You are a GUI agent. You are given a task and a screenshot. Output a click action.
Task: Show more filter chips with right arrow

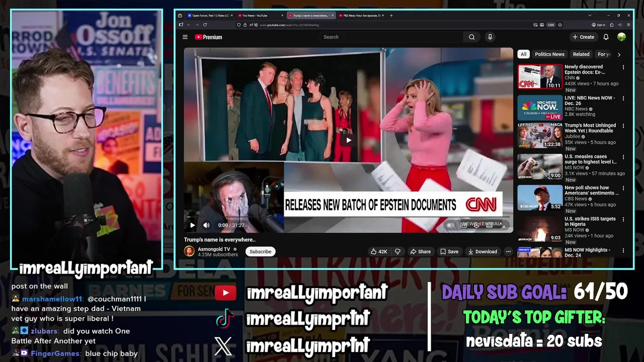(619, 54)
